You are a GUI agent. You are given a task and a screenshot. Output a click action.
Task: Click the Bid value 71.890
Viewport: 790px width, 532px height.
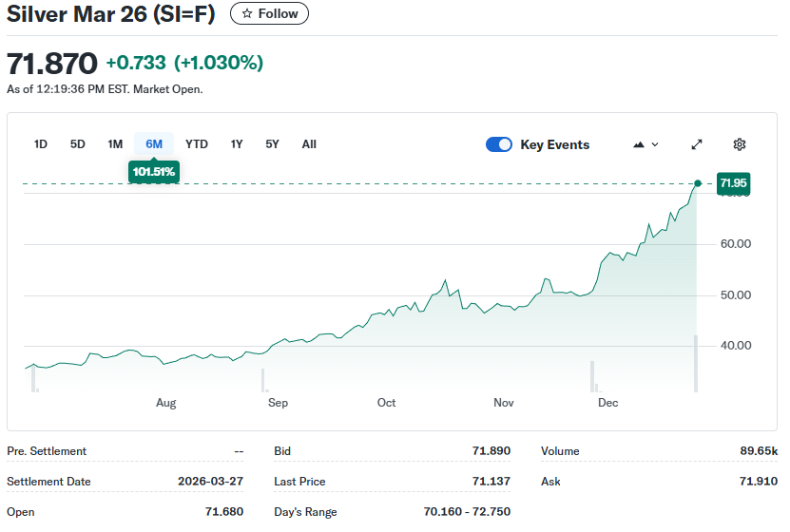pos(491,450)
